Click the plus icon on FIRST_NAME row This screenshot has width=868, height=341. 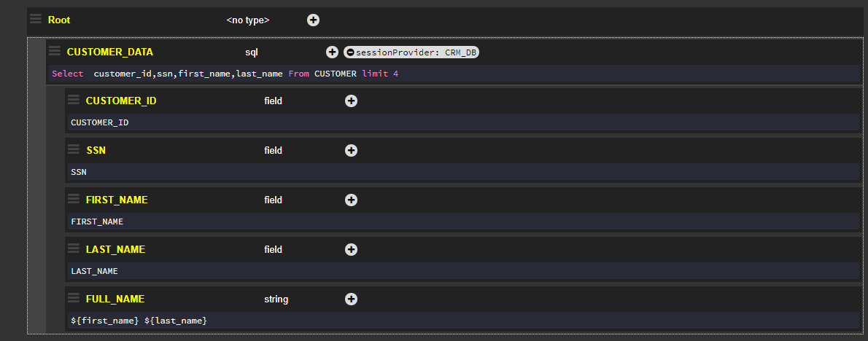click(x=351, y=200)
